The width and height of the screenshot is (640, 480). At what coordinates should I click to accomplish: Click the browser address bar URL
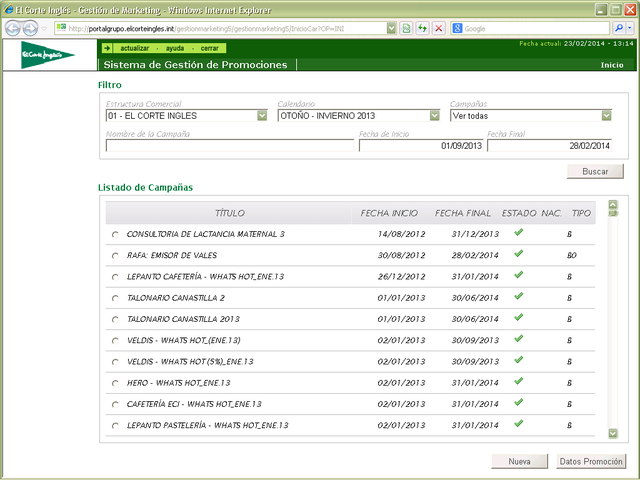coord(206,29)
